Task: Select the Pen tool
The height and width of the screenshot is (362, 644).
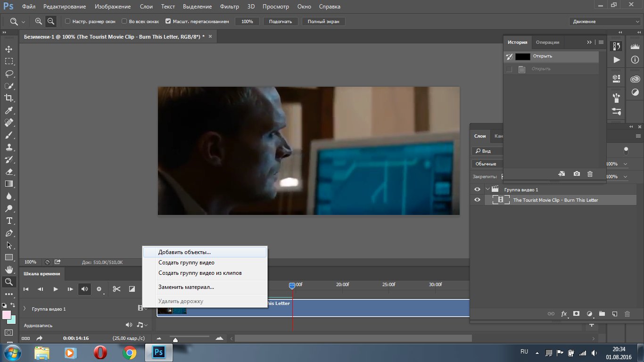Action: tap(9, 233)
